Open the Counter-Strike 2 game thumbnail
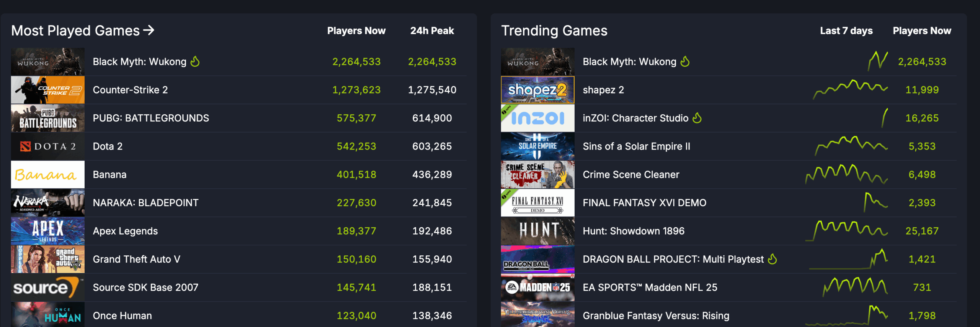The width and height of the screenshot is (980, 327). [x=48, y=90]
